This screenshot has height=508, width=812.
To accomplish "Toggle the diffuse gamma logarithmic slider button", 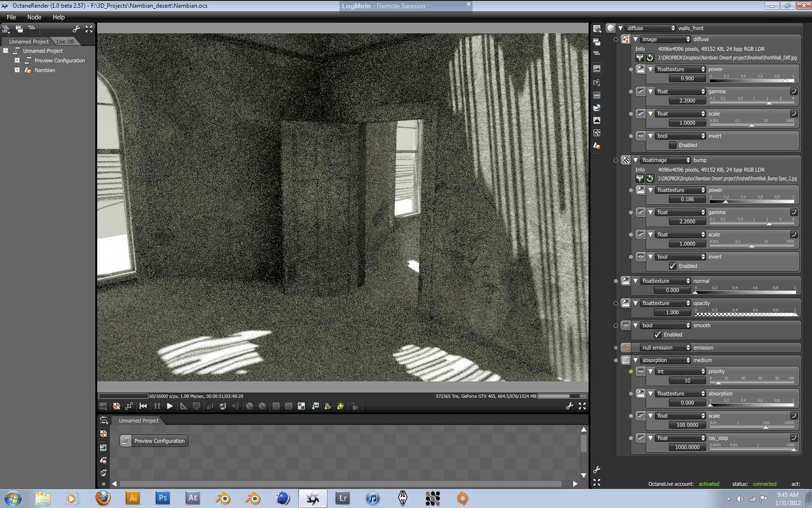I will pyautogui.click(x=794, y=91).
